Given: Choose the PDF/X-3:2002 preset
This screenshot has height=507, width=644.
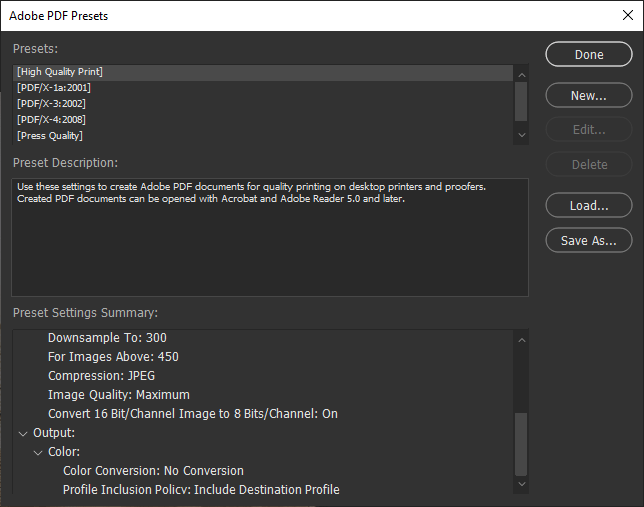Looking at the screenshot, I should click(x=54, y=104).
